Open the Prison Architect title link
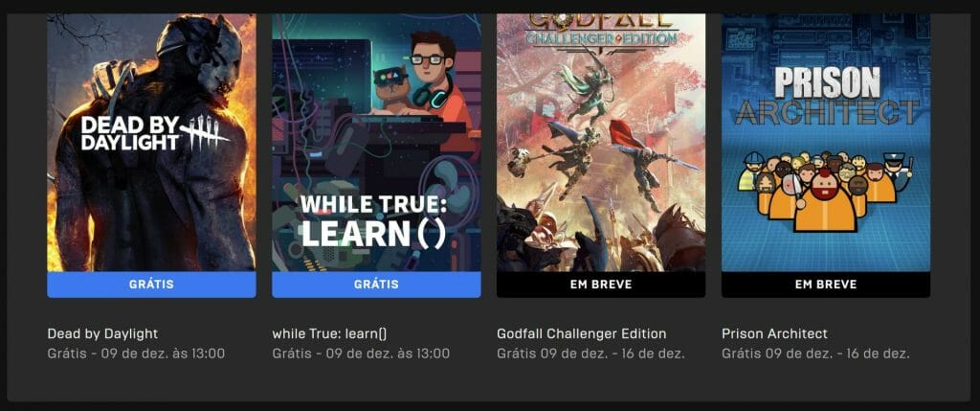This screenshot has width=980, height=411. pyautogui.click(x=774, y=333)
